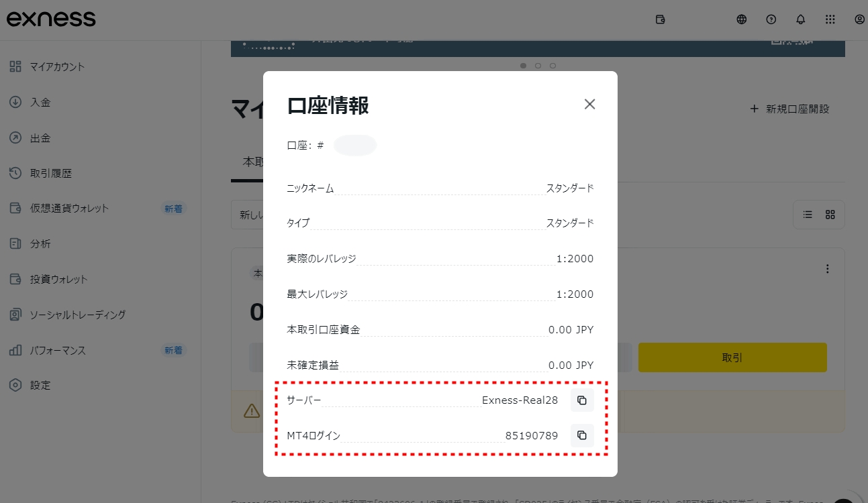Select マイアカウント in the sidebar

pyautogui.click(x=57, y=66)
